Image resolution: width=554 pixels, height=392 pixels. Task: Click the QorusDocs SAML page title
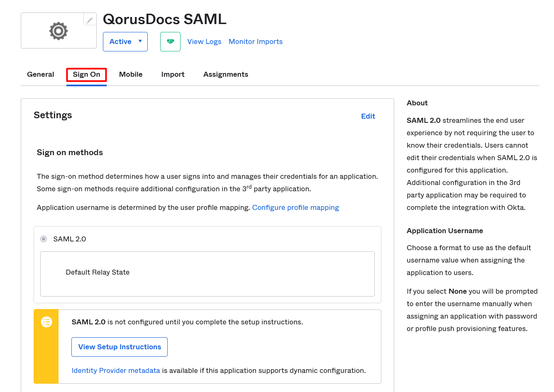pyautogui.click(x=165, y=19)
